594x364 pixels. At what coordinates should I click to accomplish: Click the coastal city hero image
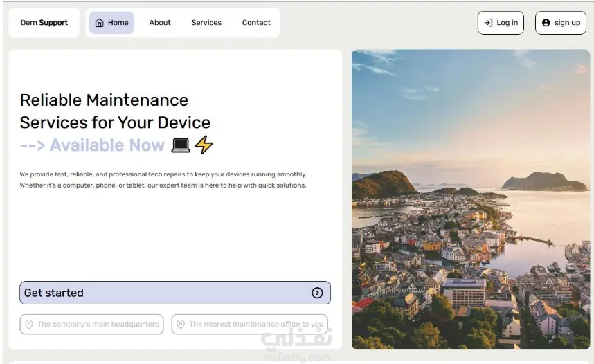(x=471, y=199)
